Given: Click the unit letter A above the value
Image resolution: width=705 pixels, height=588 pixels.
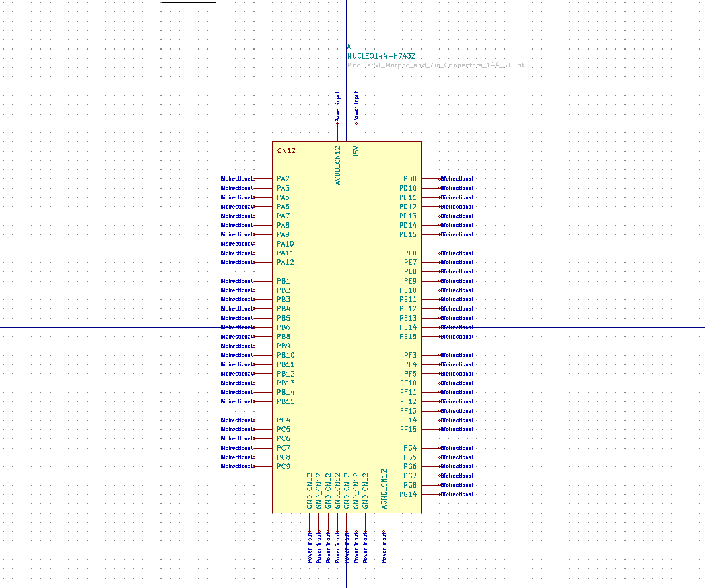Looking at the screenshot, I should pos(349,46).
